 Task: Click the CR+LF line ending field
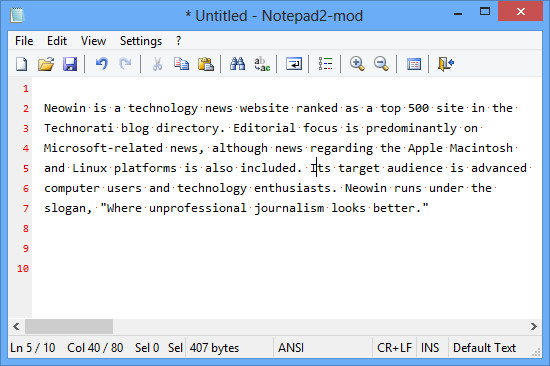(394, 348)
